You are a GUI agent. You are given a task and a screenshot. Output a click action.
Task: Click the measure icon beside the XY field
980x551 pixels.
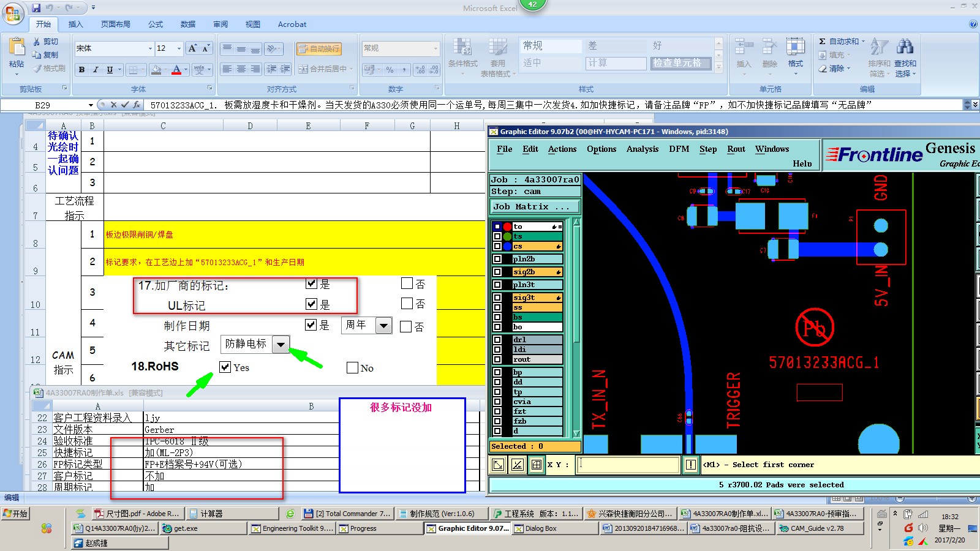click(518, 465)
